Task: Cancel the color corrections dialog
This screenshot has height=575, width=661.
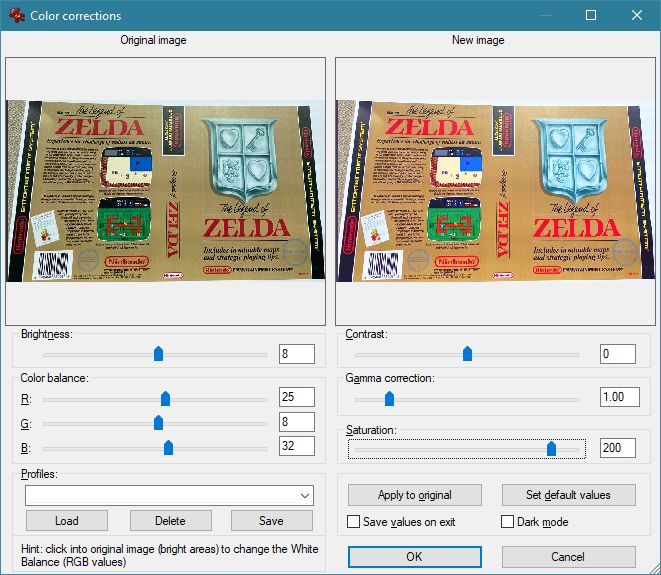Action: [568, 556]
